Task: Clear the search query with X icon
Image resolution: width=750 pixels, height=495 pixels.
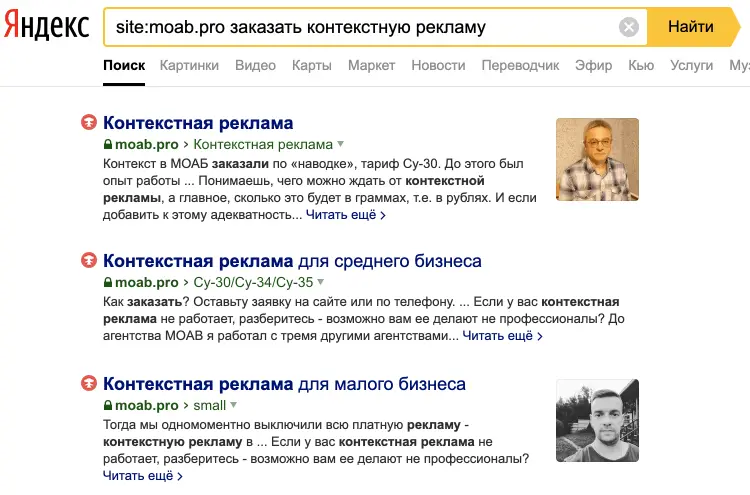Action: [629, 27]
